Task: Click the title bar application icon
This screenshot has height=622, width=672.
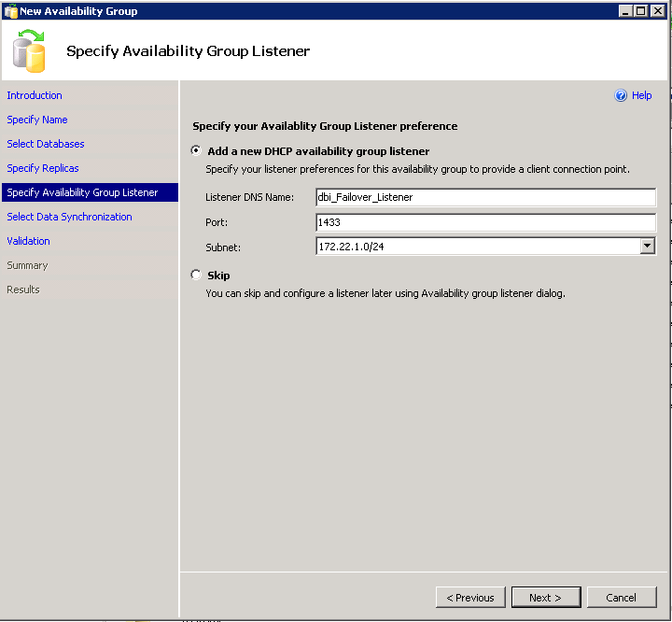Action: (10, 11)
